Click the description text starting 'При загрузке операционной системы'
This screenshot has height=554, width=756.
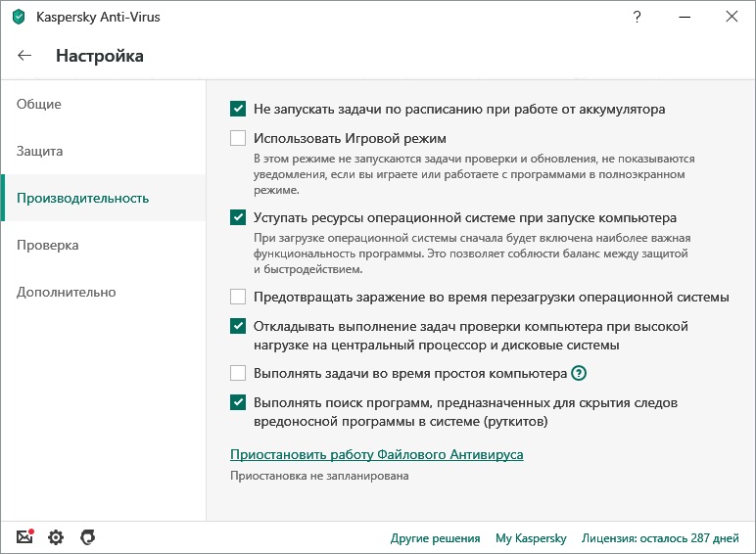(472, 254)
